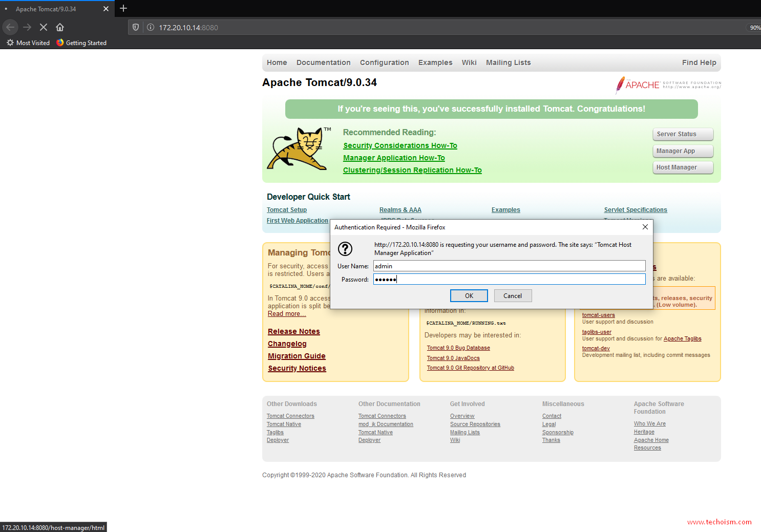This screenshot has width=761, height=532.
Task: Open Clustering/Session Replication How-To link
Action: tap(412, 171)
